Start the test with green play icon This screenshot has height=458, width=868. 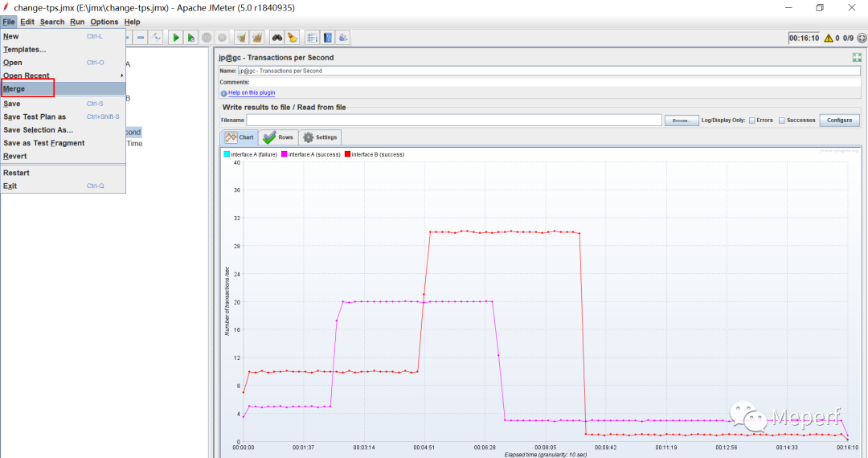pyautogui.click(x=176, y=38)
